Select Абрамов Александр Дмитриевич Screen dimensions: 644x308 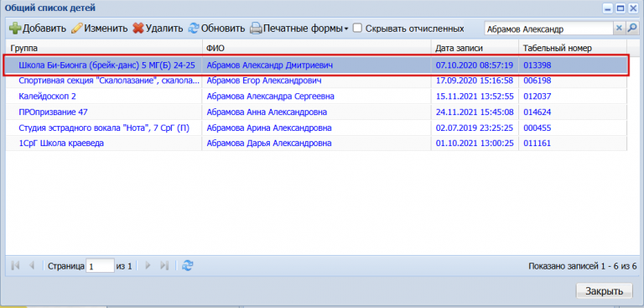317,65
